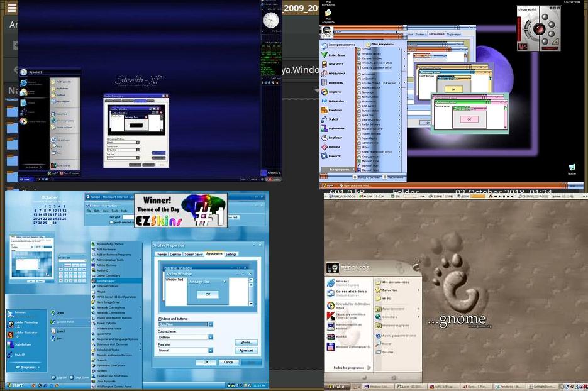This screenshot has width=588, height=391.
Task: Switch to Desktop tab in blue Display Properties
Action: point(175,254)
